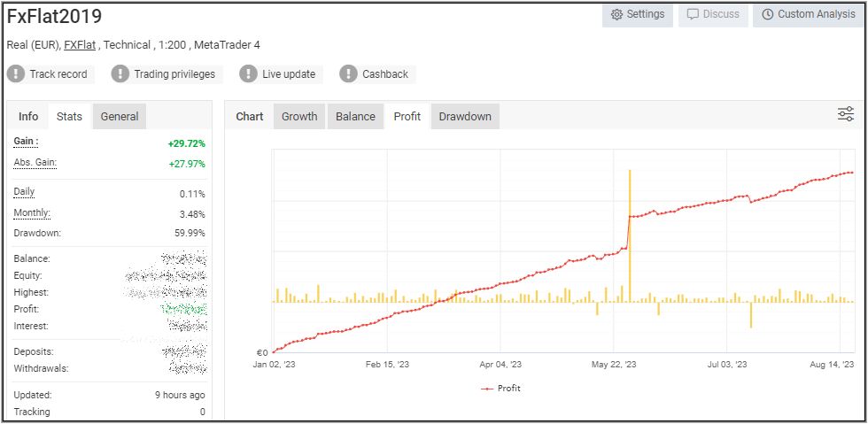
Task: Open the General tab
Action: pos(119,116)
